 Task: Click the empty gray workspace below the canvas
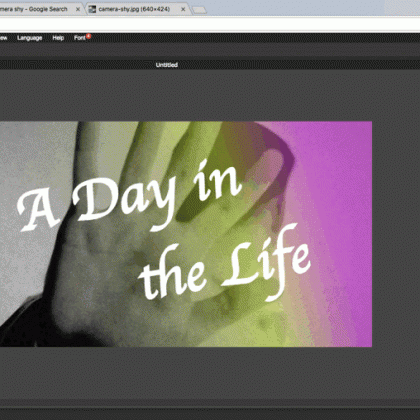(210, 372)
